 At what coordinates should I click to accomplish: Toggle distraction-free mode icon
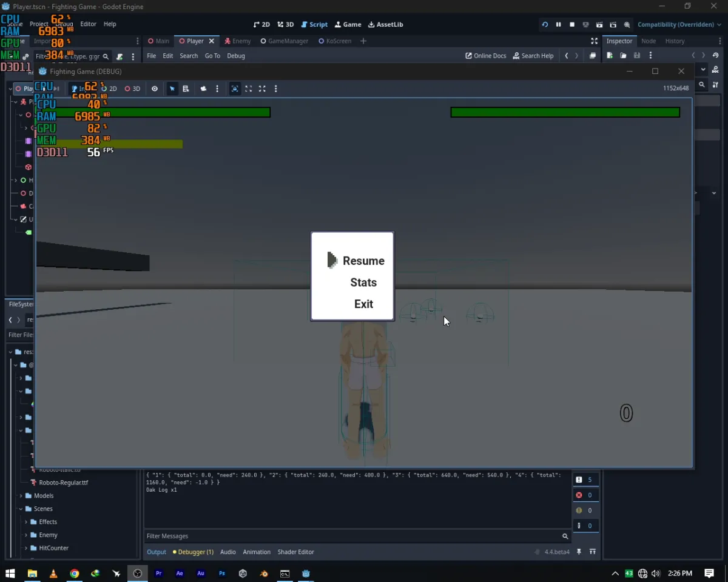point(594,41)
